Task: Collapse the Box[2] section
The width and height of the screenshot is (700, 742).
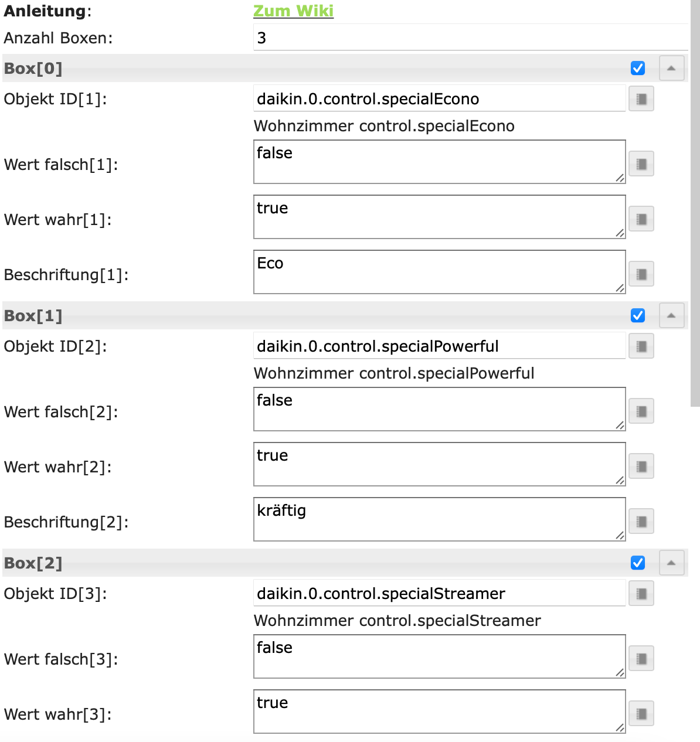Action: tap(671, 563)
